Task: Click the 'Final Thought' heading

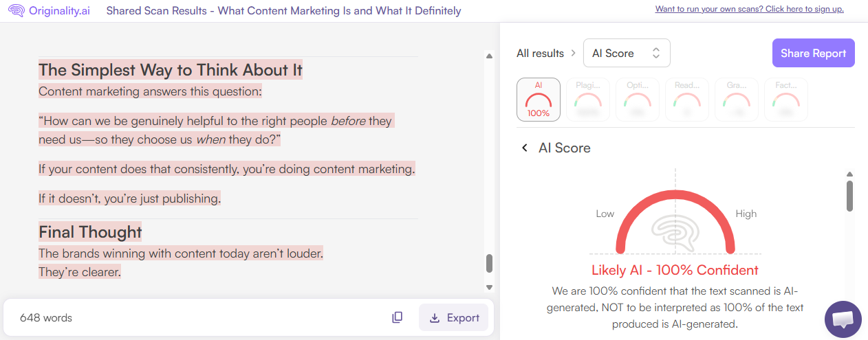Action: click(90, 232)
